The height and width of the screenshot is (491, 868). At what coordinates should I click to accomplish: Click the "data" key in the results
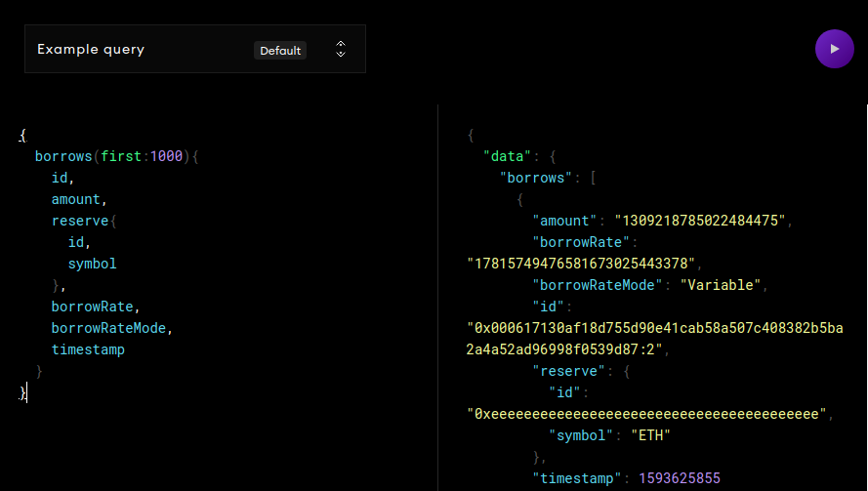click(x=508, y=156)
